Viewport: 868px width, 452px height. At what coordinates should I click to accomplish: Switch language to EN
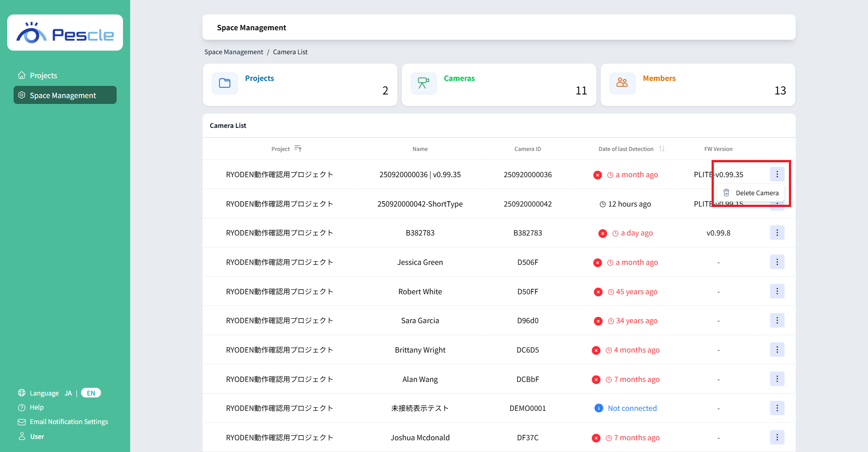click(x=91, y=393)
